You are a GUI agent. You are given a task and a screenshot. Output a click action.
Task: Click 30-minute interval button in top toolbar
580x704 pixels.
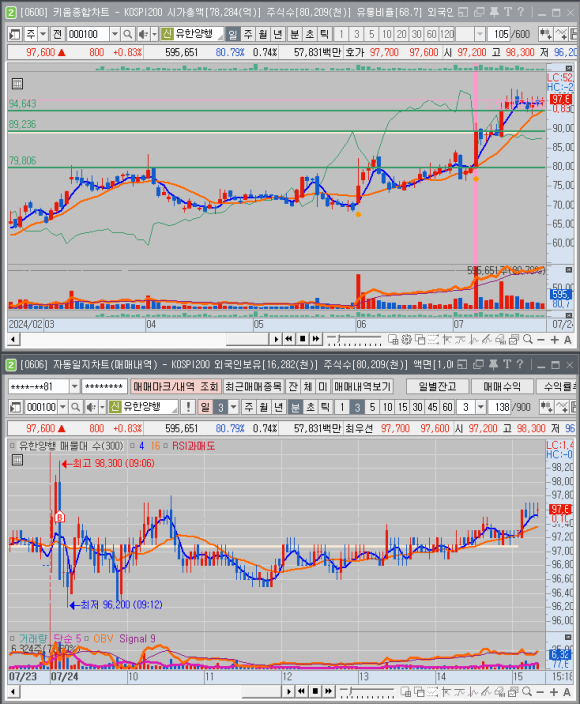(x=417, y=34)
